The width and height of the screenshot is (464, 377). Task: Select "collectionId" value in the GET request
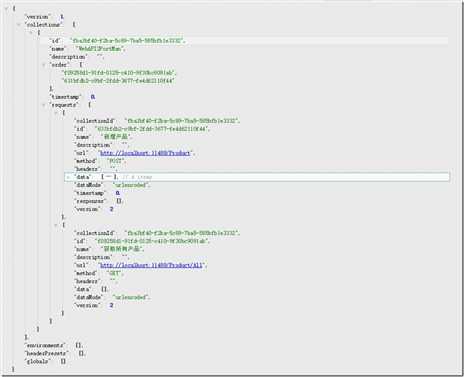click(181, 233)
